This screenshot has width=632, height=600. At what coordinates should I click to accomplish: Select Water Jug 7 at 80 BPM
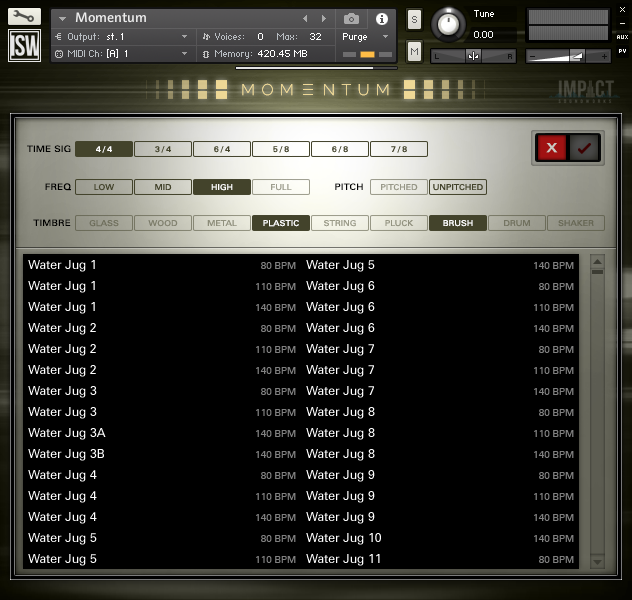tap(440, 349)
